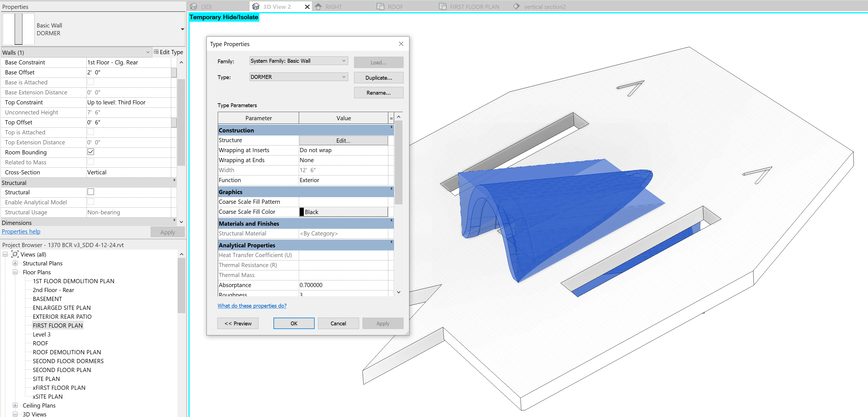Image resolution: width=868 pixels, height=417 pixels.
Task: Enable the Structural checkbox
Action: pos(90,192)
